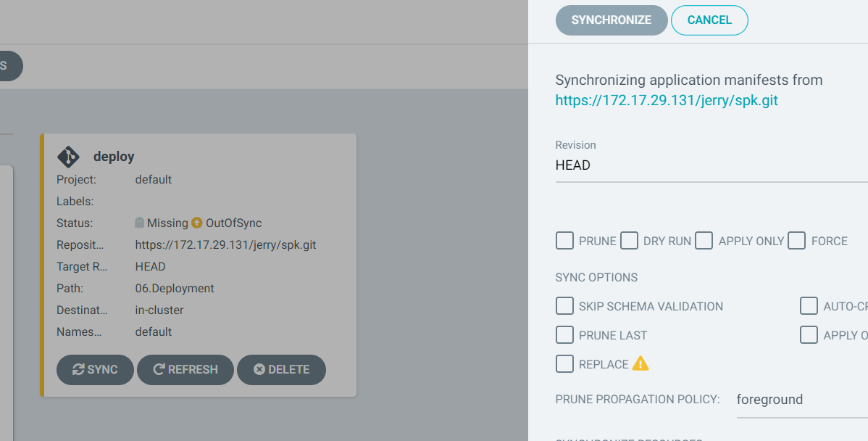Open prune propagation policy foreground dropdown
This screenshot has width=868, height=441.
802,400
